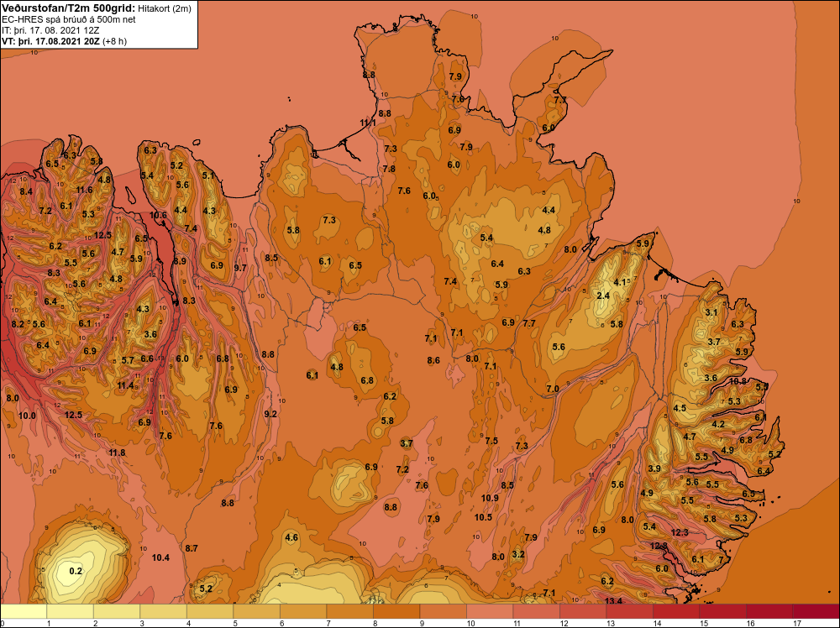
Task: Click the 11.1 coastal temperature value
Action: pyautogui.click(x=368, y=123)
